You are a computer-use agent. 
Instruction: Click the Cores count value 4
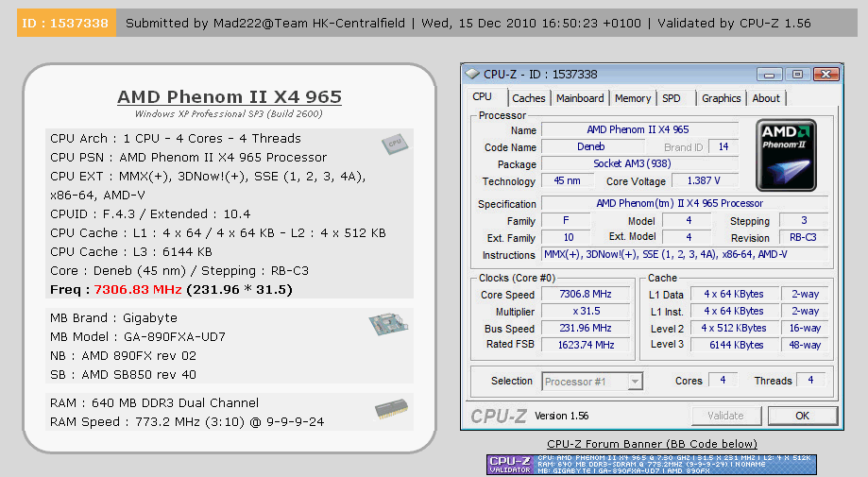coord(723,380)
